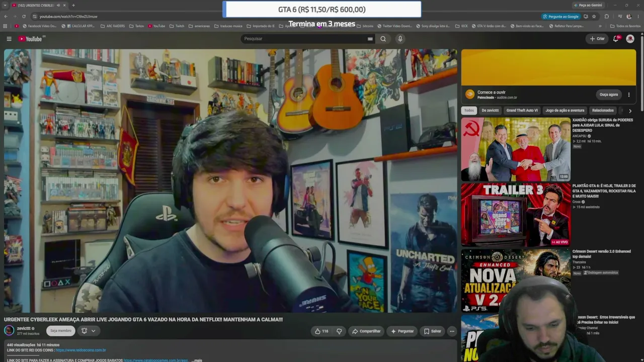The height and width of the screenshot is (362, 644).
Task: Open the on-screen keyboard in search box
Action: [370, 39]
